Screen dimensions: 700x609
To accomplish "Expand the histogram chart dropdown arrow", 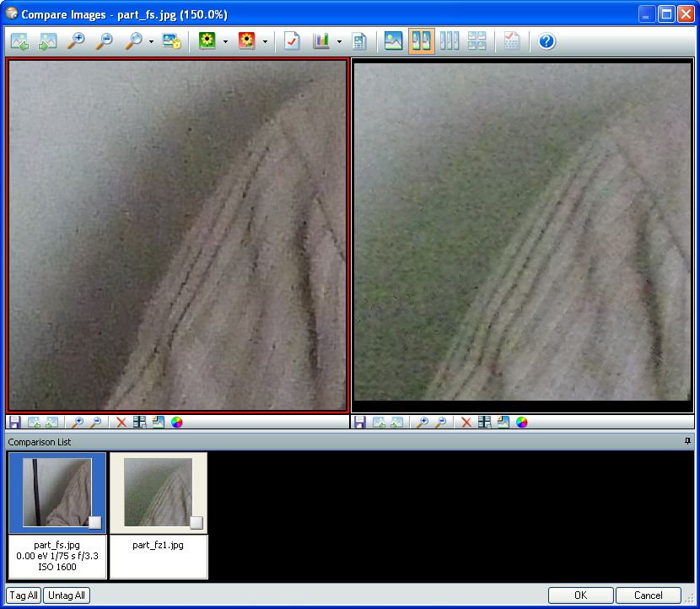I will click(x=339, y=41).
